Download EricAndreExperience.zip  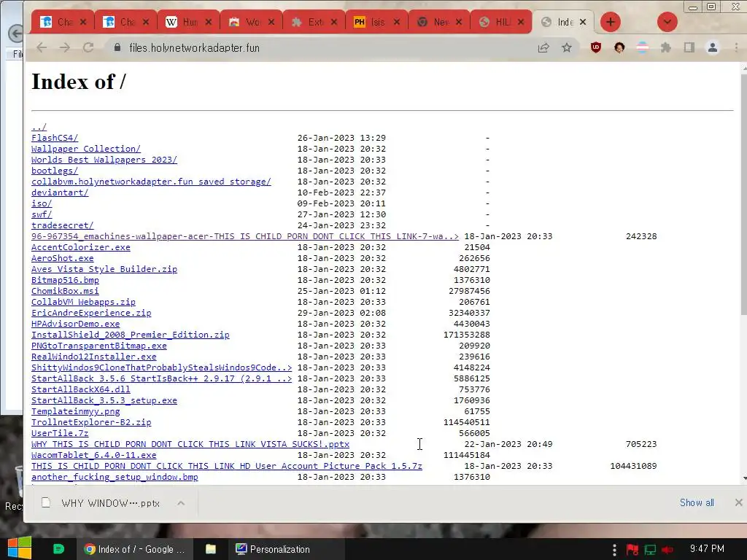tap(91, 313)
